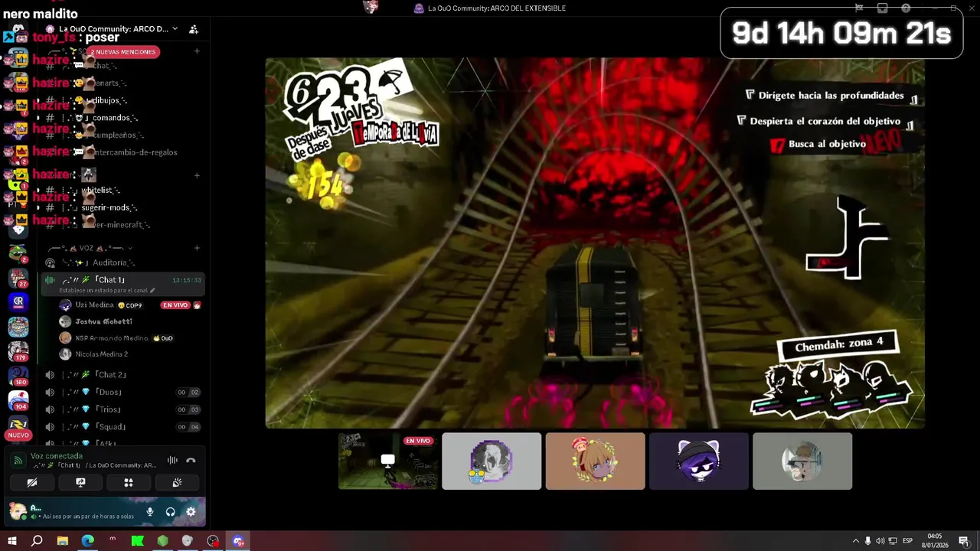Open server icon with badge 179

click(18, 351)
